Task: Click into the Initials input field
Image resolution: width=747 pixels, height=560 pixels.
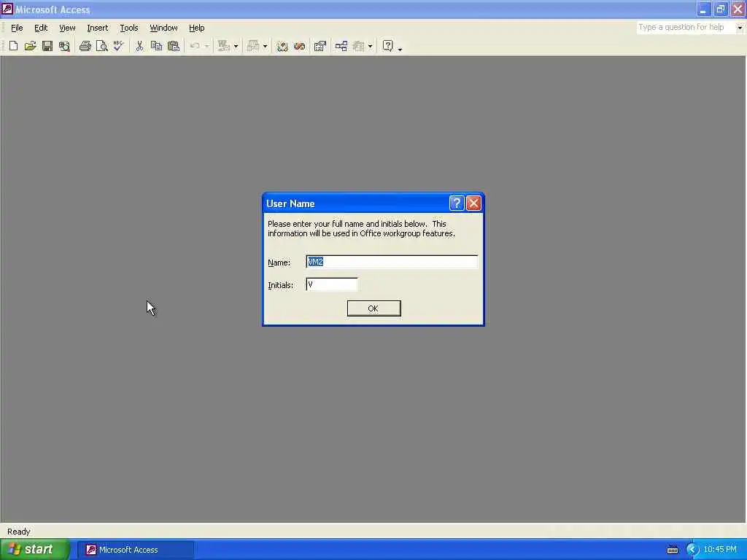Action: point(332,284)
